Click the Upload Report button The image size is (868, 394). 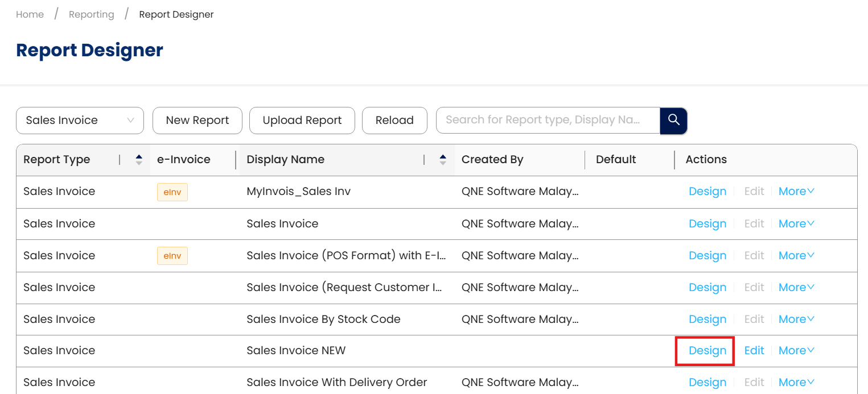pos(302,121)
